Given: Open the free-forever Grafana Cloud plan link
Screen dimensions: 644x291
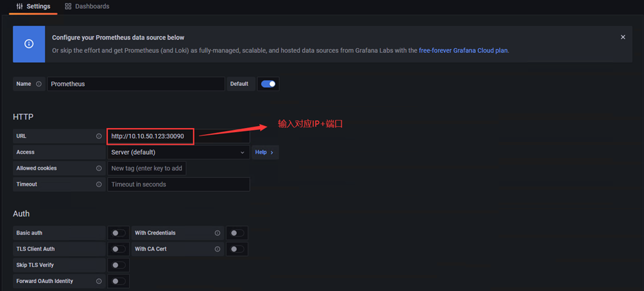Looking at the screenshot, I should tap(463, 51).
